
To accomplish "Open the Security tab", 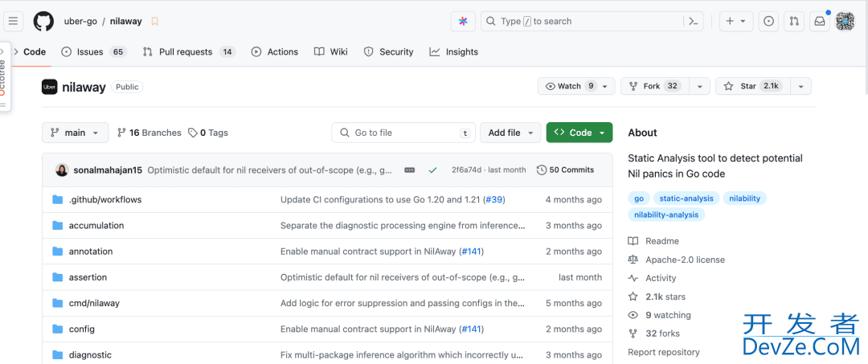I will (x=389, y=52).
